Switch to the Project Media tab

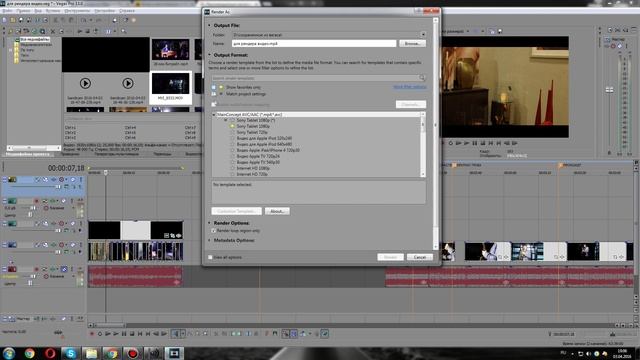29,154
